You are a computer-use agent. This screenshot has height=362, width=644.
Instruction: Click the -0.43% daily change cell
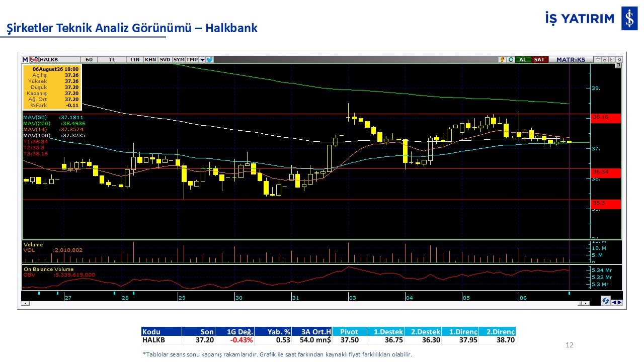(234, 340)
